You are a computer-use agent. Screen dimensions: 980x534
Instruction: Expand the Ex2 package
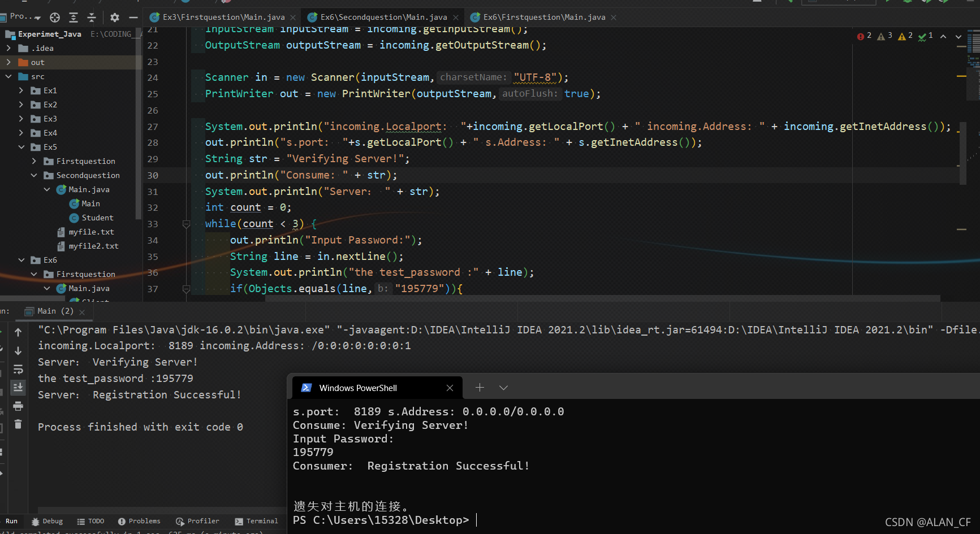pyautogui.click(x=21, y=105)
